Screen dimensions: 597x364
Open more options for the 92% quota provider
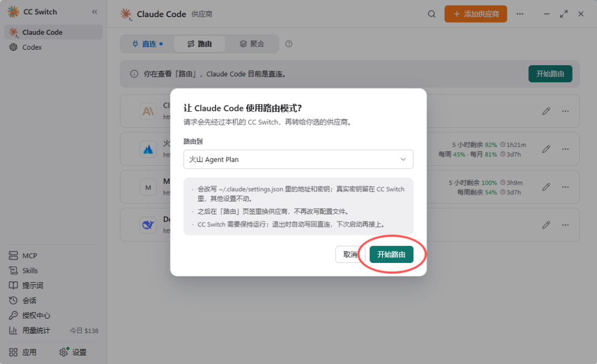565,149
